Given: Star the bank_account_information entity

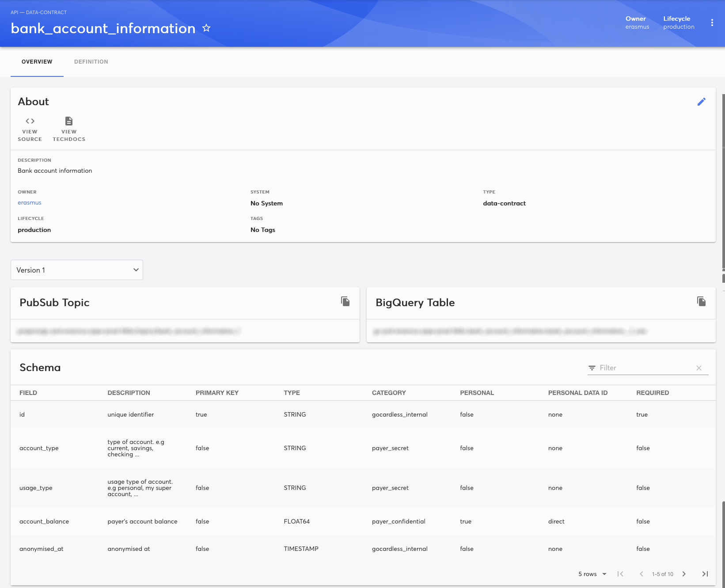Looking at the screenshot, I should pyautogui.click(x=206, y=28).
